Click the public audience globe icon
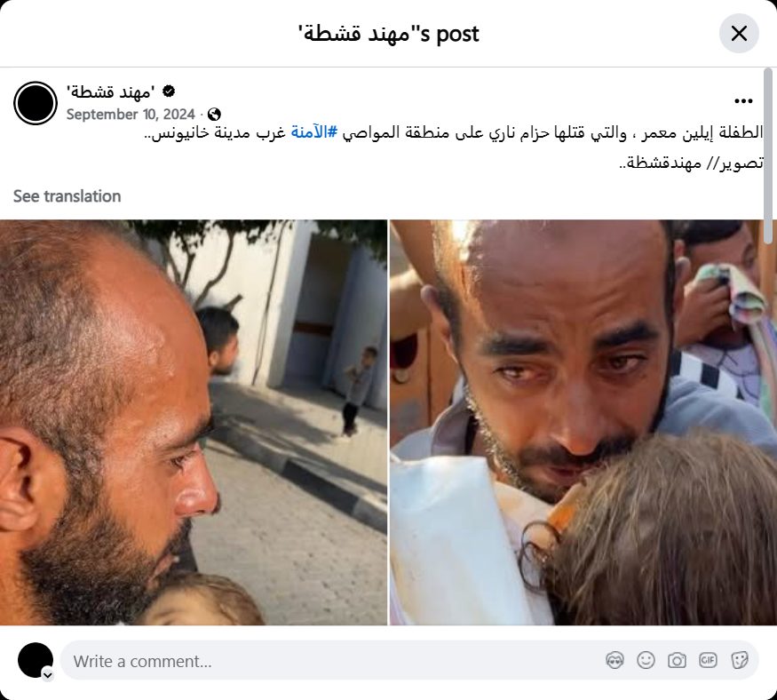Screen dimensions: 777x700 click(214, 115)
